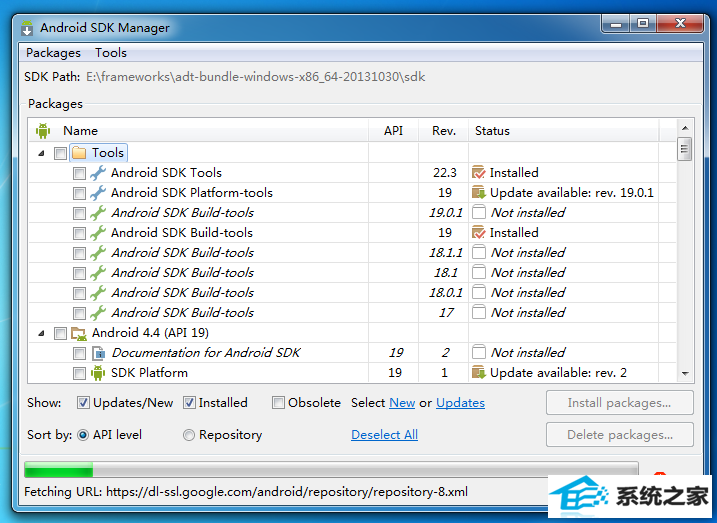This screenshot has height=523, width=717.
Task: Click the fetching progress bar
Action: pyautogui.click(x=331, y=470)
